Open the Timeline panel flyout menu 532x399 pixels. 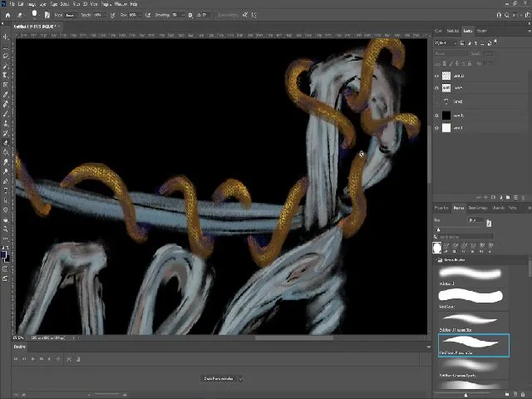(x=429, y=347)
